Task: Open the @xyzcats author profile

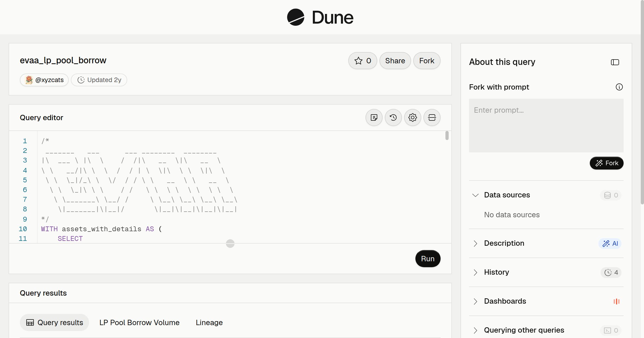Action: point(44,80)
